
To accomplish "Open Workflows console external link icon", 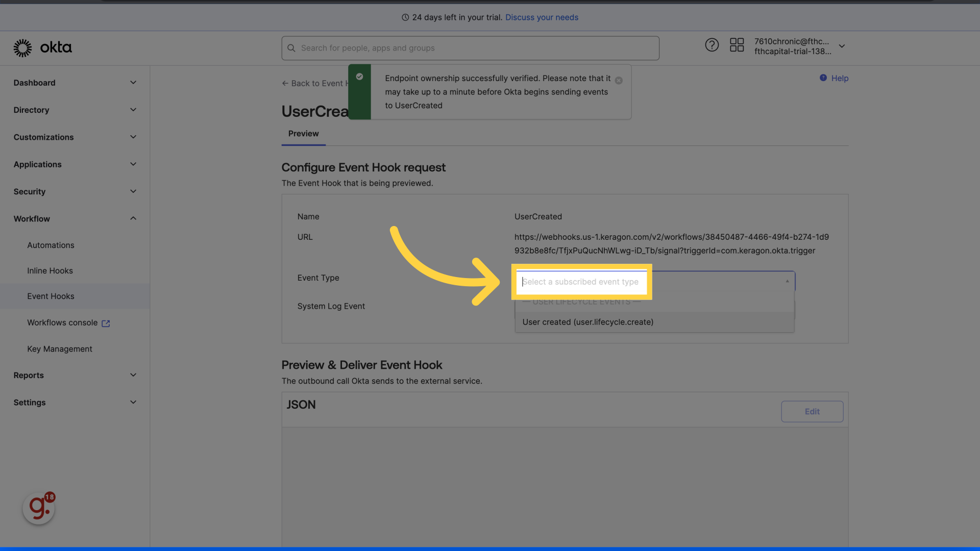I will point(106,323).
